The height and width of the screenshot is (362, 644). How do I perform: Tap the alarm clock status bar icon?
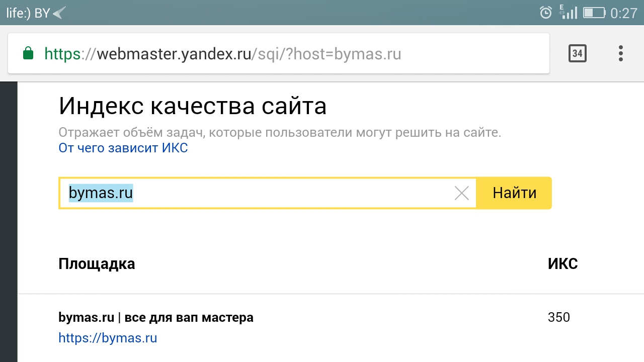545,13
